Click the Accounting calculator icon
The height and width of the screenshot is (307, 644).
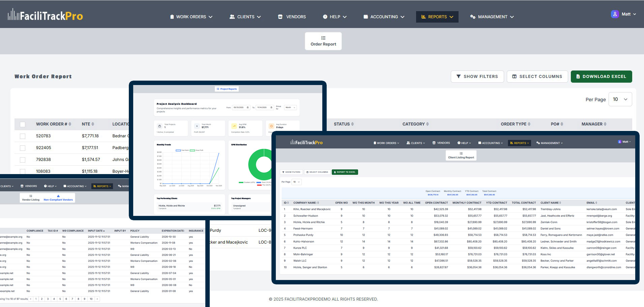point(365,17)
